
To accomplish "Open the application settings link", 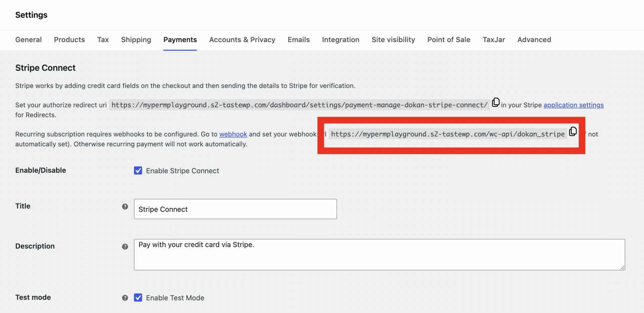I will pyautogui.click(x=574, y=105).
